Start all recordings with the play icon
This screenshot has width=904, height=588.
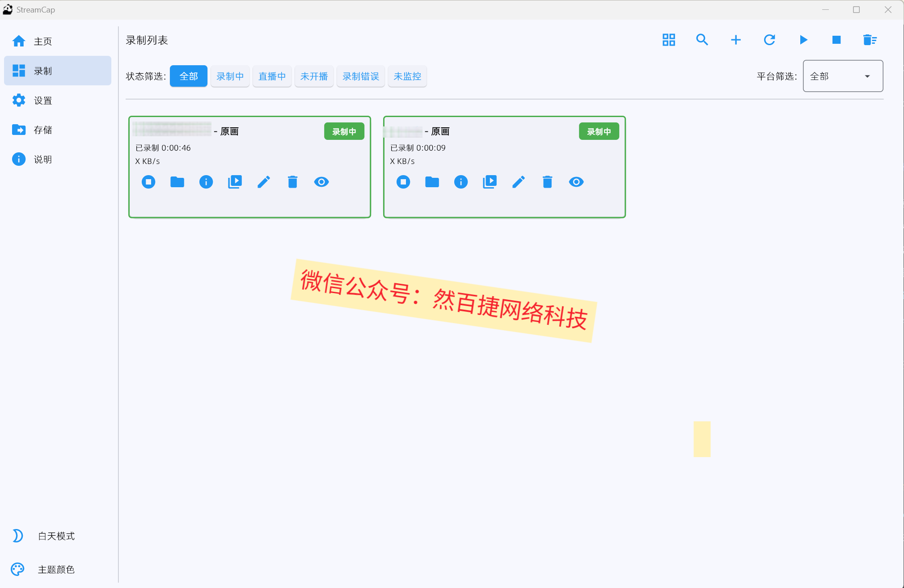click(x=803, y=40)
